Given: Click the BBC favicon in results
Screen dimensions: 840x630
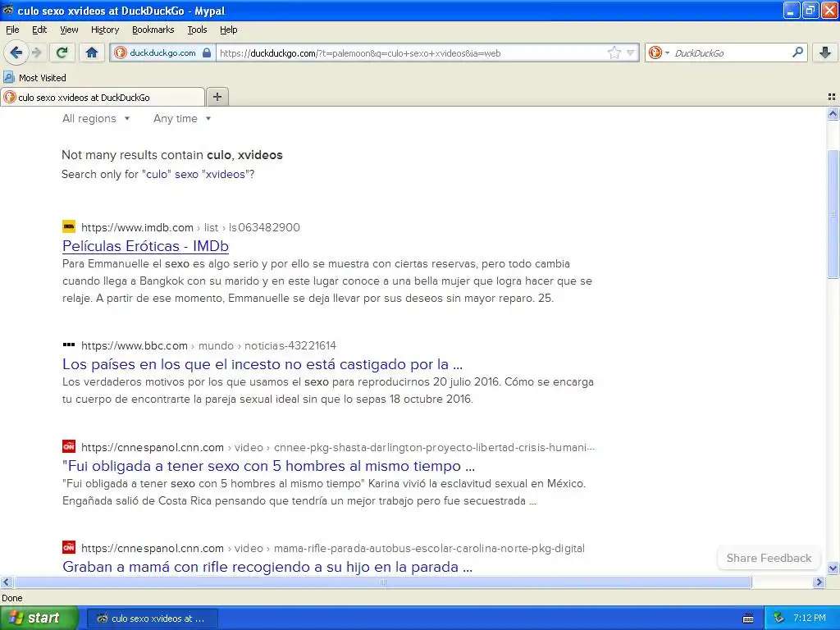Looking at the screenshot, I should tap(69, 345).
